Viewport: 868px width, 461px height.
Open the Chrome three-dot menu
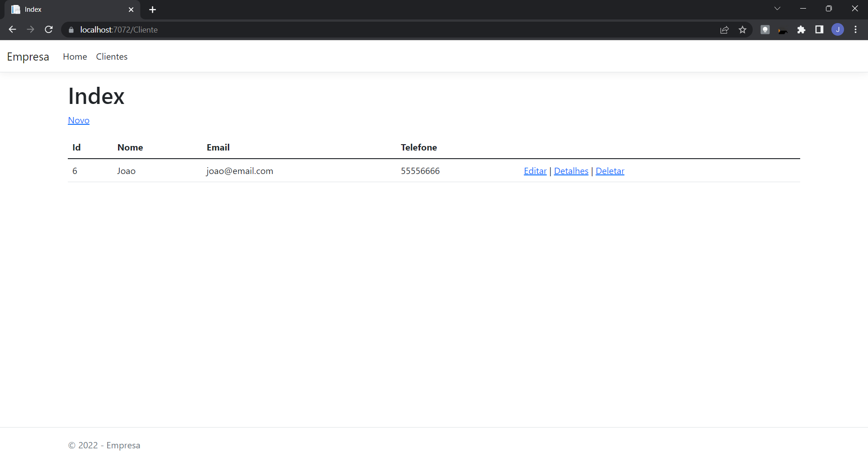point(855,29)
